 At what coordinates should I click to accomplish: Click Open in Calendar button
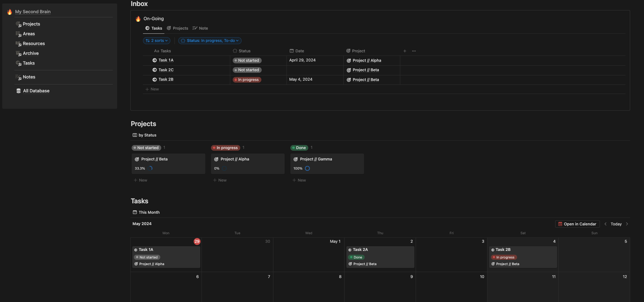(577, 224)
